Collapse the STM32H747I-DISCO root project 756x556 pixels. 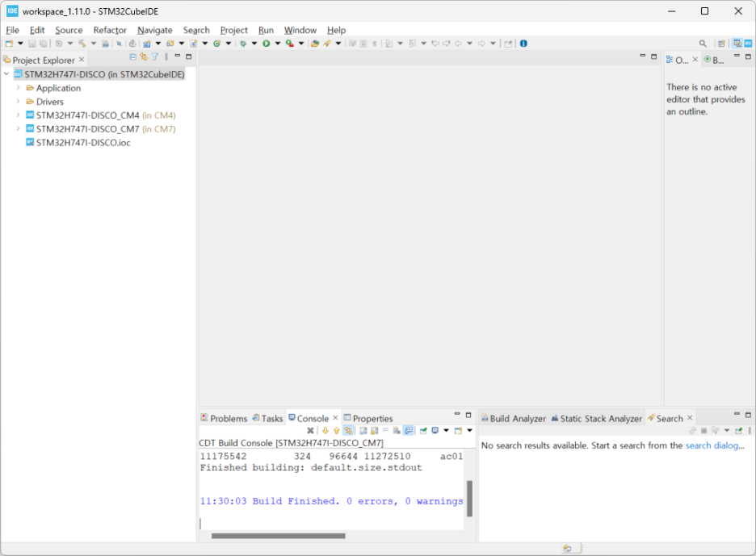tap(6, 74)
